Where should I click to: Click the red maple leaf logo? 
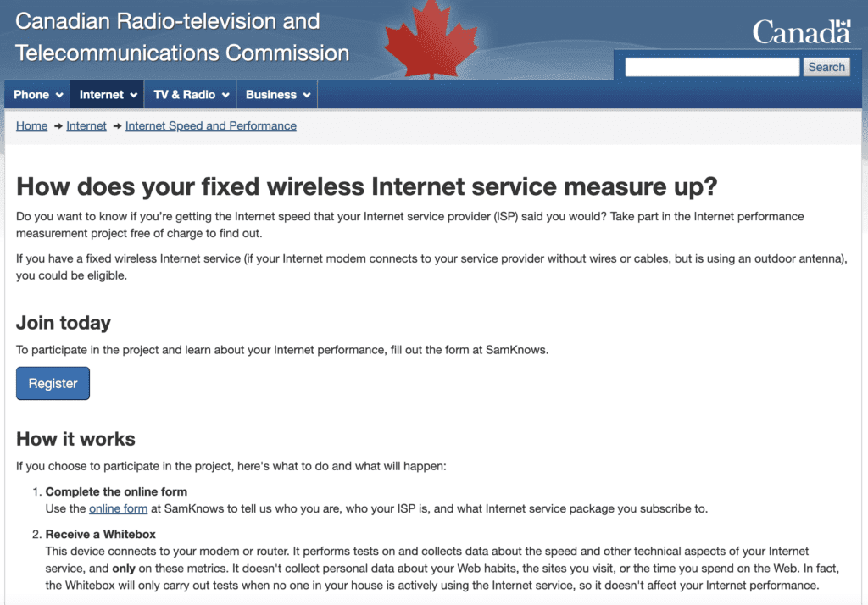(431, 40)
